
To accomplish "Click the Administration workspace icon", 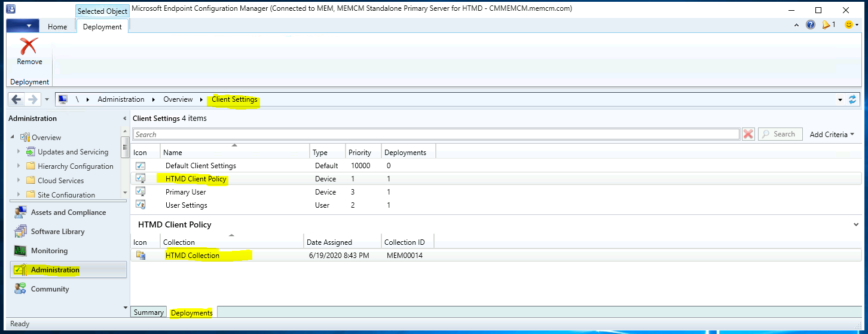I will (20, 270).
